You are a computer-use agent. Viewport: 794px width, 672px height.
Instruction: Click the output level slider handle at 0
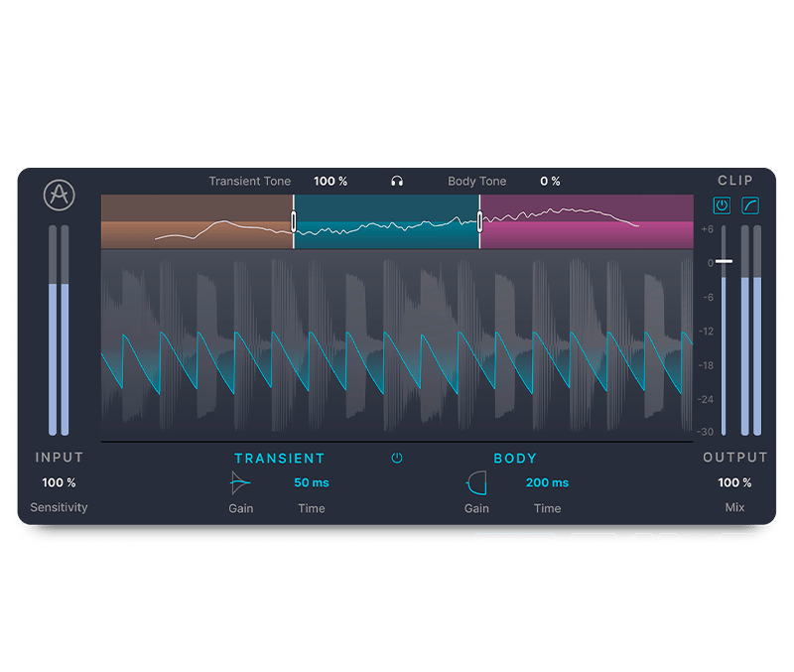click(x=725, y=261)
